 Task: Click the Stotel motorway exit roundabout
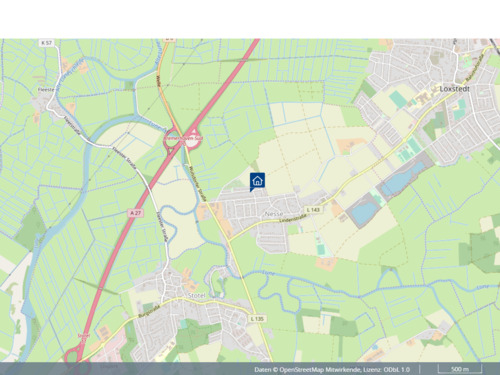click(76, 356)
